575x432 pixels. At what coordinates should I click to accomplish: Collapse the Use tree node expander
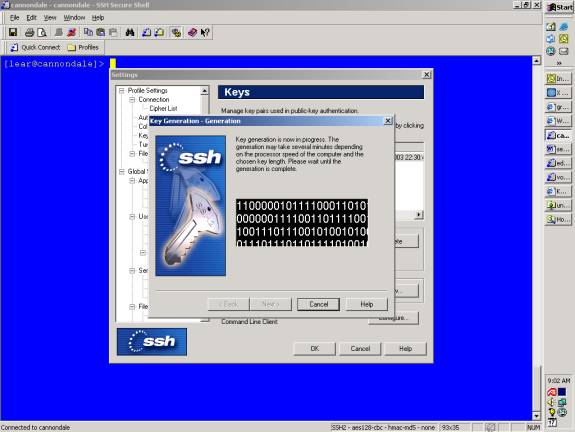point(132,217)
